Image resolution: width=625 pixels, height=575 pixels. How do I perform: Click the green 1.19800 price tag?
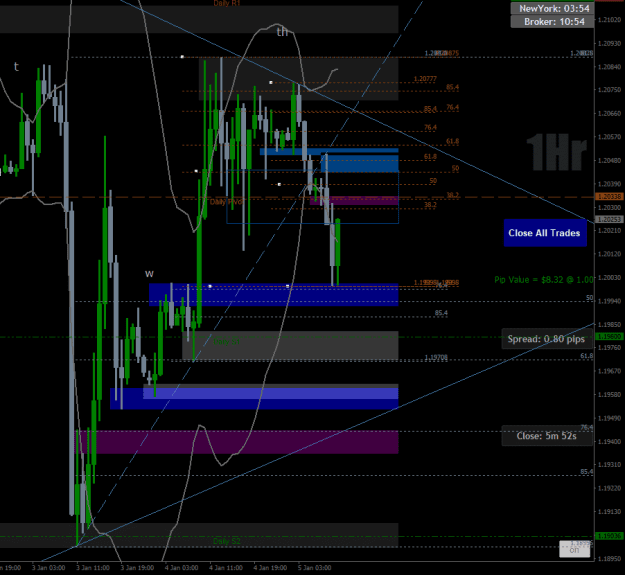pos(609,337)
